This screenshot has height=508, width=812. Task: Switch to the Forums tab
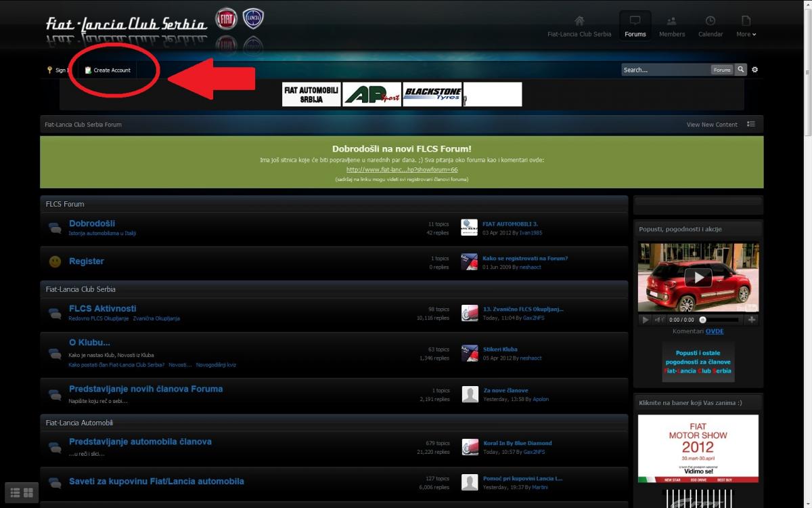click(635, 27)
